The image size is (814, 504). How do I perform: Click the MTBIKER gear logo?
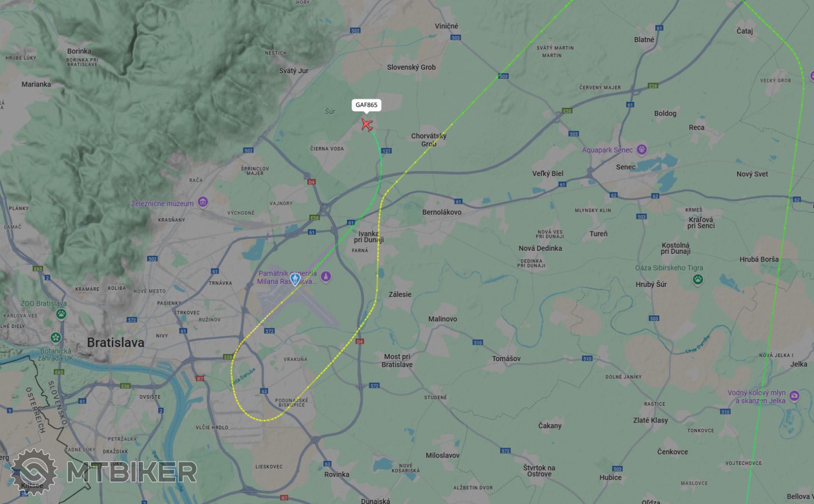(x=34, y=473)
